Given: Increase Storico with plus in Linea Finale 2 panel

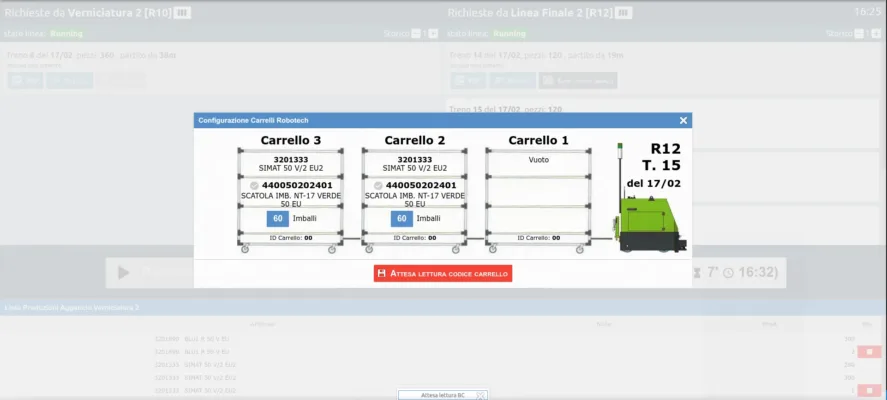Looking at the screenshot, I should [876, 33].
